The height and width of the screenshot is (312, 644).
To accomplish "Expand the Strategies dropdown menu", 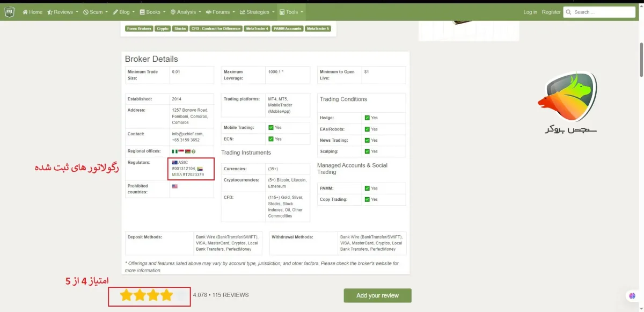I will coord(257,12).
